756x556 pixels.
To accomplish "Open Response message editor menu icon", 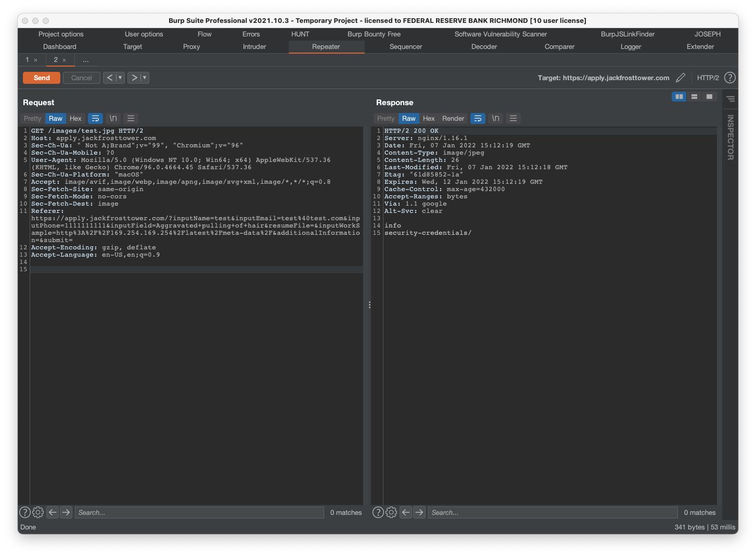I will click(x=513, y=119).
